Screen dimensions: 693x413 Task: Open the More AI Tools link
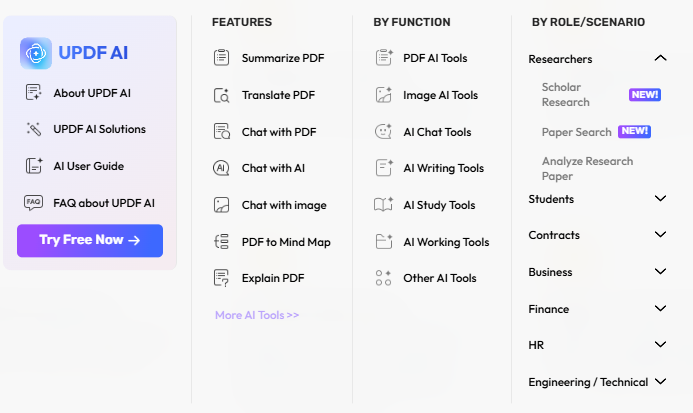tap(257, 315)
